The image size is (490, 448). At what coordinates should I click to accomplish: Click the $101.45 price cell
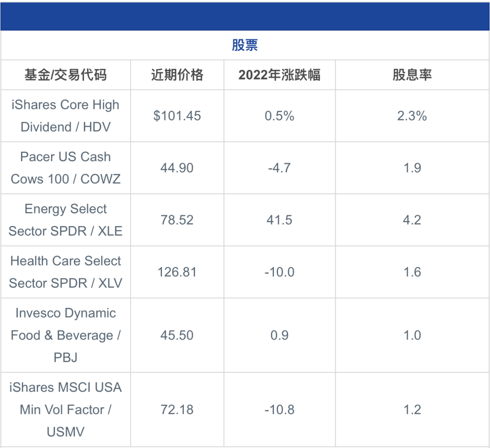[177, 116]
